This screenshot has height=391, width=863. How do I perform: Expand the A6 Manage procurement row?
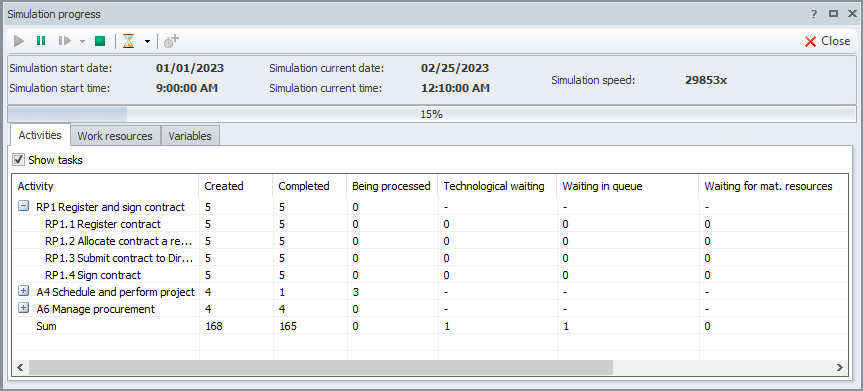click(23, 308)
